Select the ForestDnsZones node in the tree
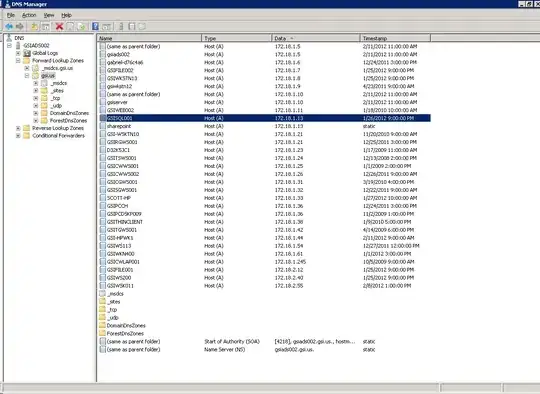Screen dimensions: 540x394 68,121
